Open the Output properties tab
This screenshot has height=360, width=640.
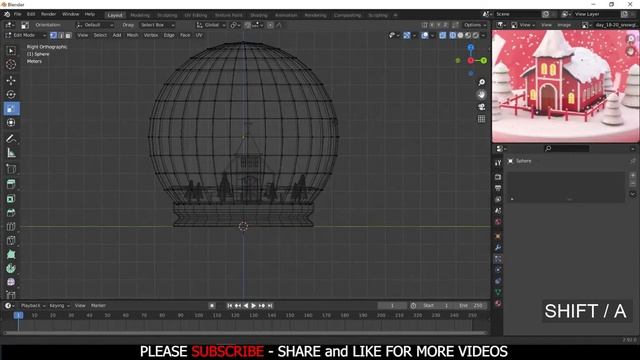(x=498, y=188)
